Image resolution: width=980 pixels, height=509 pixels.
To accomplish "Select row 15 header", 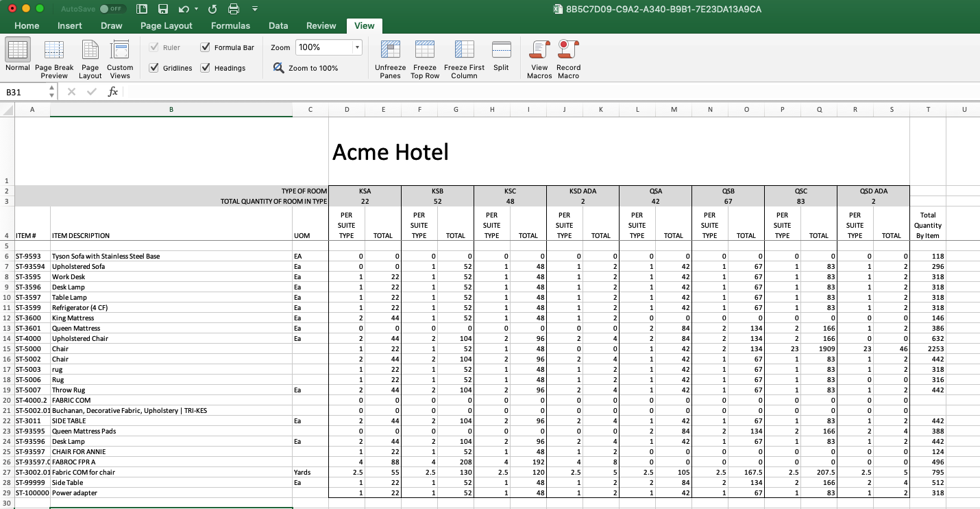I will [7, 348].
